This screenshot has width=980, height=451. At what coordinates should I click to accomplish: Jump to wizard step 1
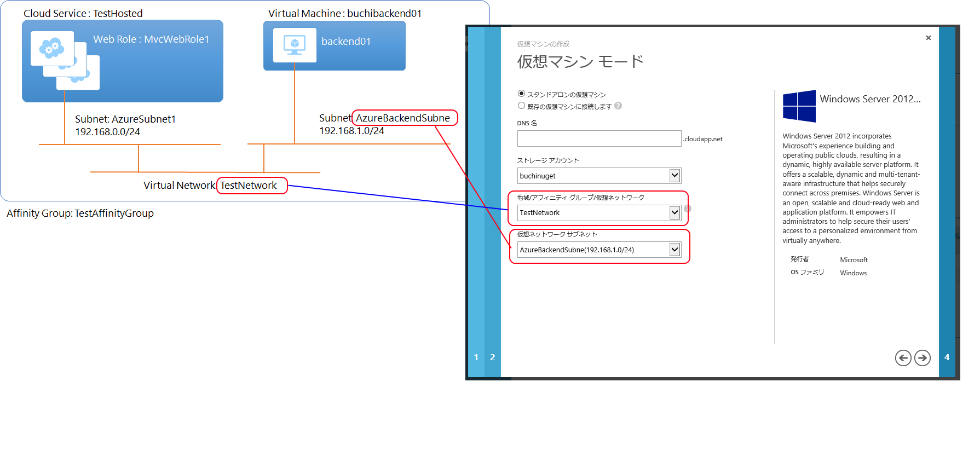476,357
